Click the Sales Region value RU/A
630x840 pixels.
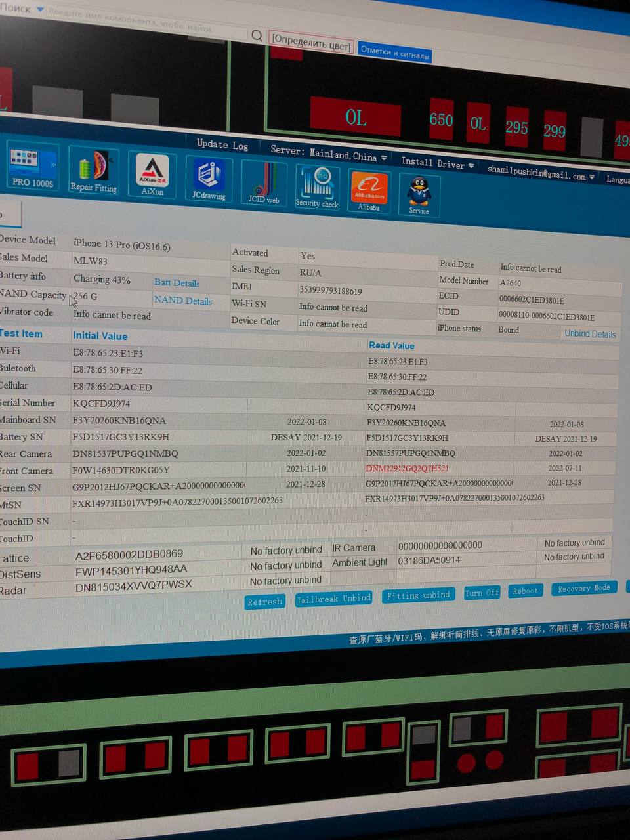[310, 272]
